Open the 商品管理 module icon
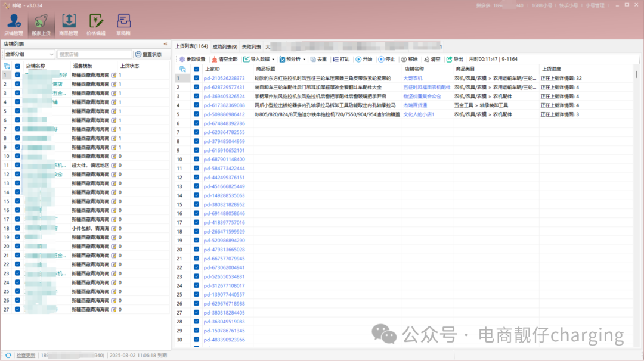This screenshot has width=644, height=361. (x=69, y=24)
